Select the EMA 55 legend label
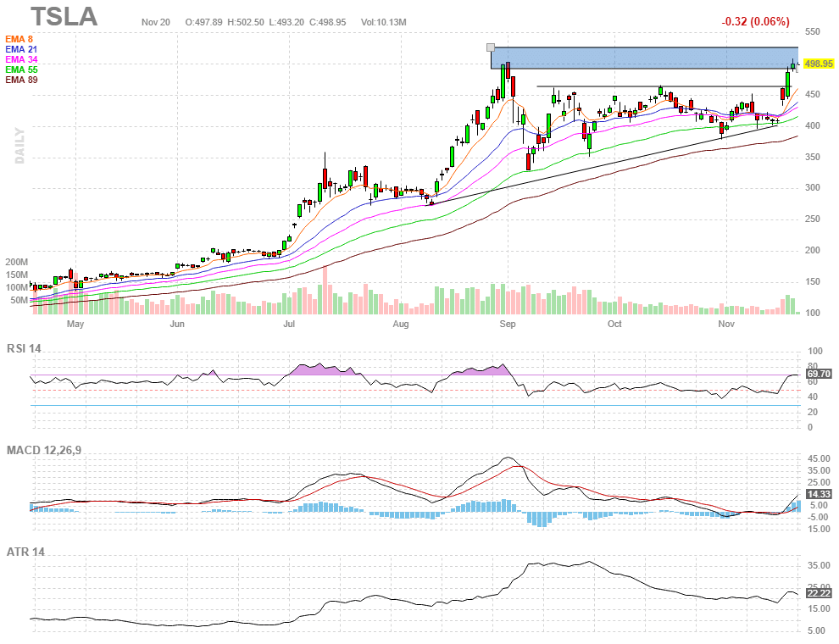Viewport: 839px width, 644px height. pos(21,69)
